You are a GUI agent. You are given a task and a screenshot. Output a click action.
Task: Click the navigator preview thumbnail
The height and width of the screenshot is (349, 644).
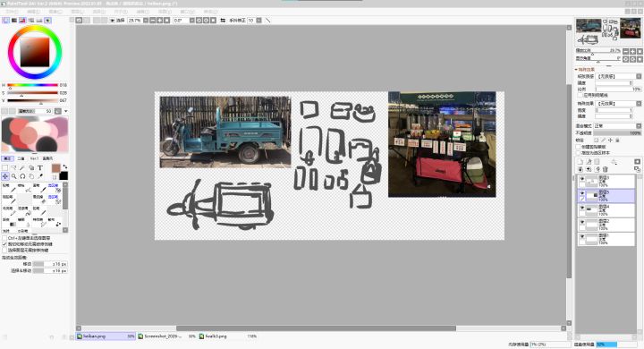(x=608, y=31)
